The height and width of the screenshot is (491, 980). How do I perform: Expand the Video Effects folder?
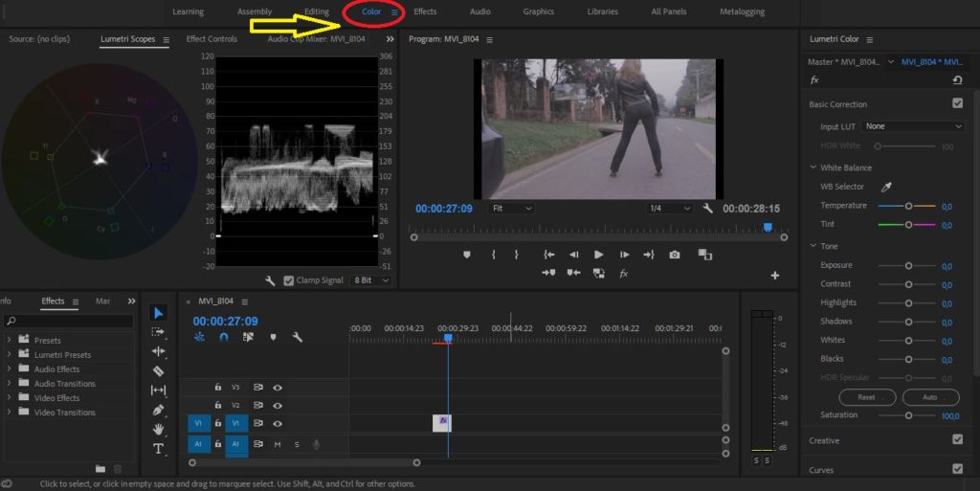pos(9,397)
